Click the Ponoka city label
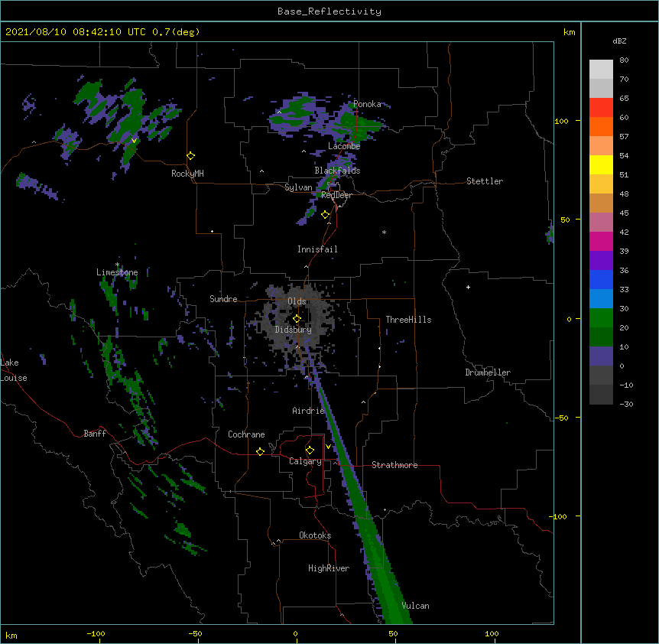This screenshot has width=659, height=644. point(367,104)
